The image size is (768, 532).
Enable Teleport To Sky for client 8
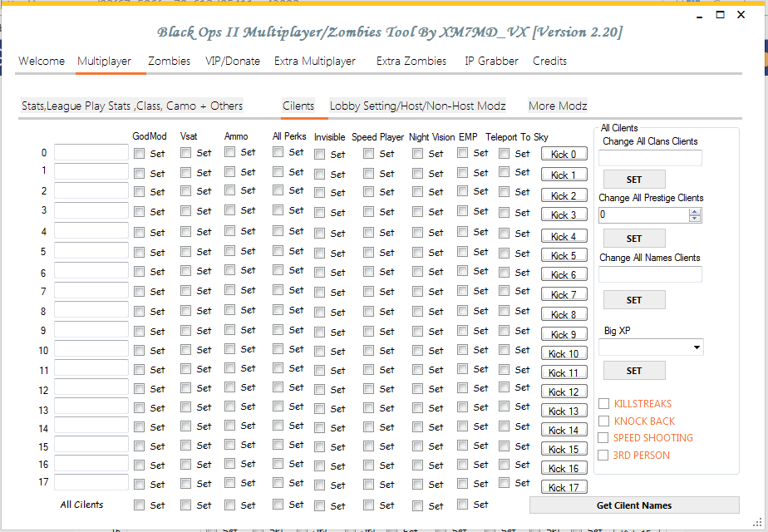pyautogui.click(x=504, y=311)
